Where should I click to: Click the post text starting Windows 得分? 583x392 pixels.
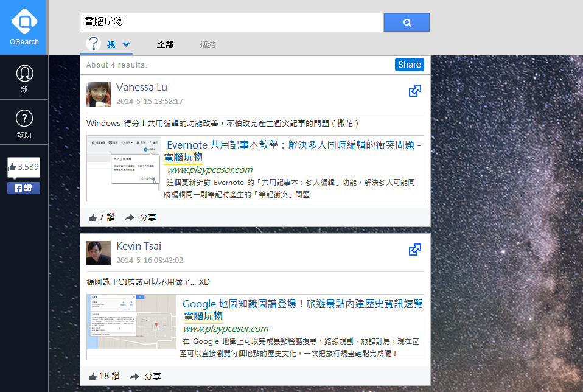(x=222, y=123)
